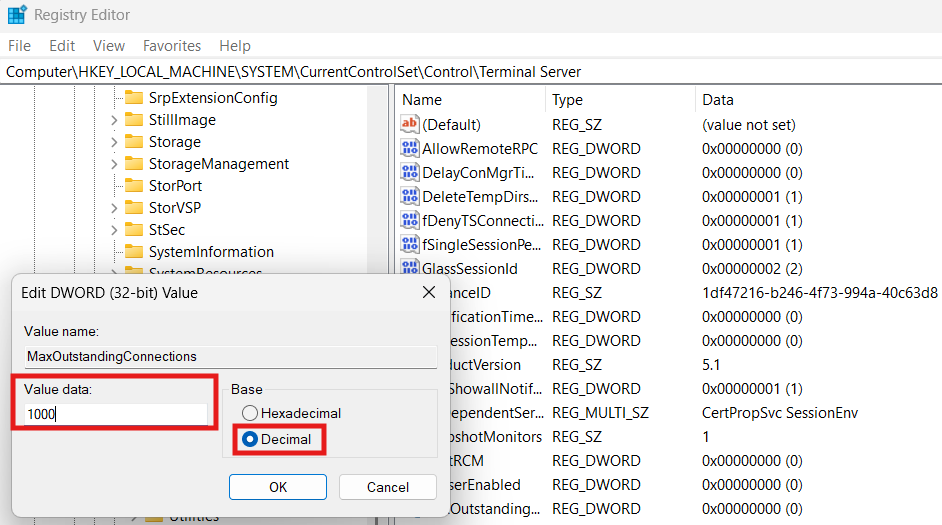
Task: Select the SystemInformation folder icon
Action: point(133,252)
